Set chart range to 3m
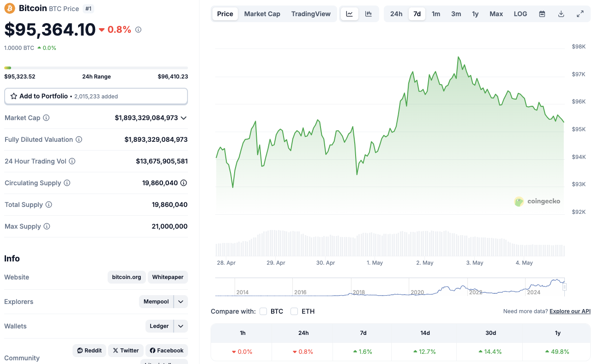Image resolution: width=605 pixels, height=364 pixels. 456,14
